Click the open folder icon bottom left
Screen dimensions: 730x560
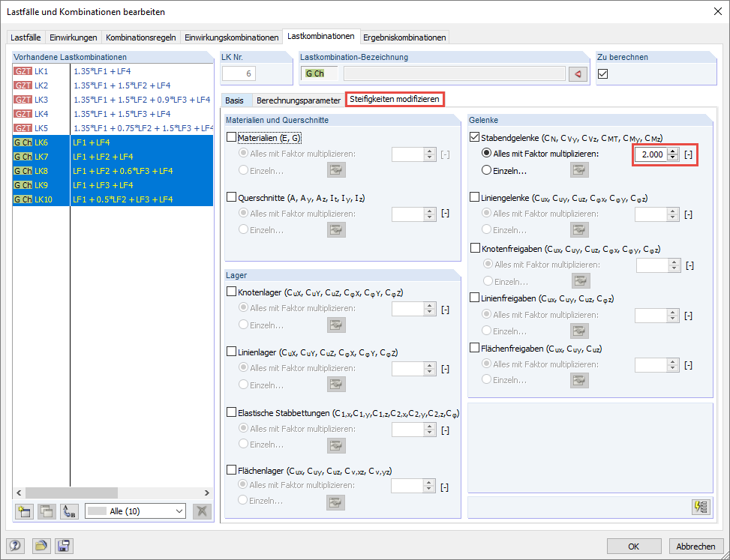pos(41,545)
